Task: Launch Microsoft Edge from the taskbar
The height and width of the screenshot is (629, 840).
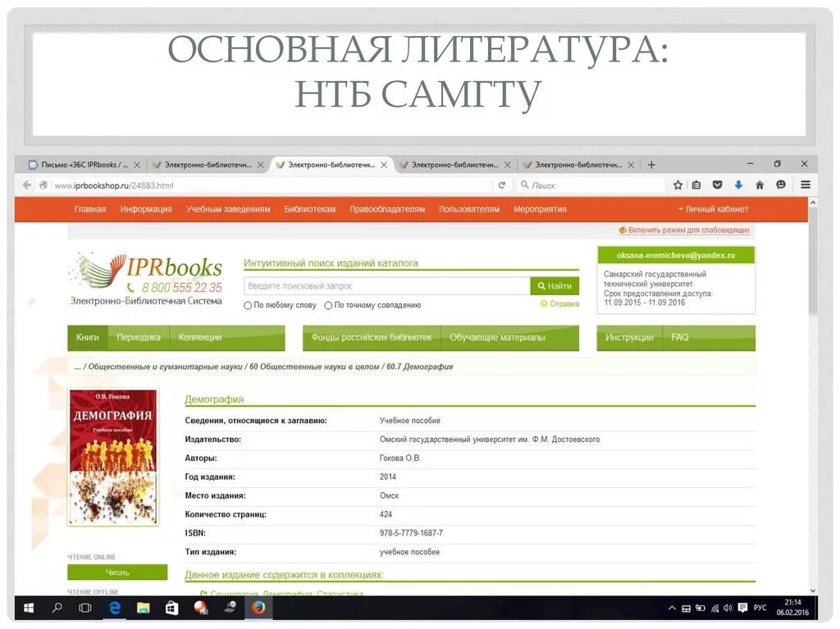Action: (115, 608)
